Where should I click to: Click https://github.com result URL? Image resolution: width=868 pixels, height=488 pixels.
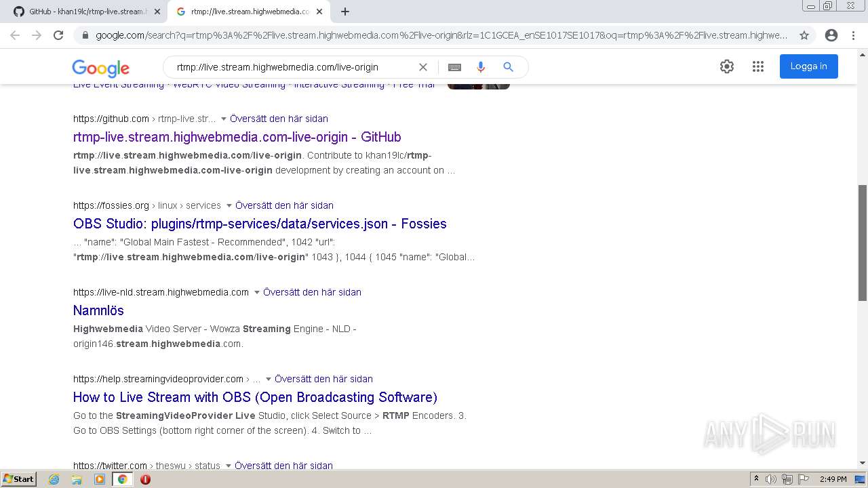click(111, 119)
